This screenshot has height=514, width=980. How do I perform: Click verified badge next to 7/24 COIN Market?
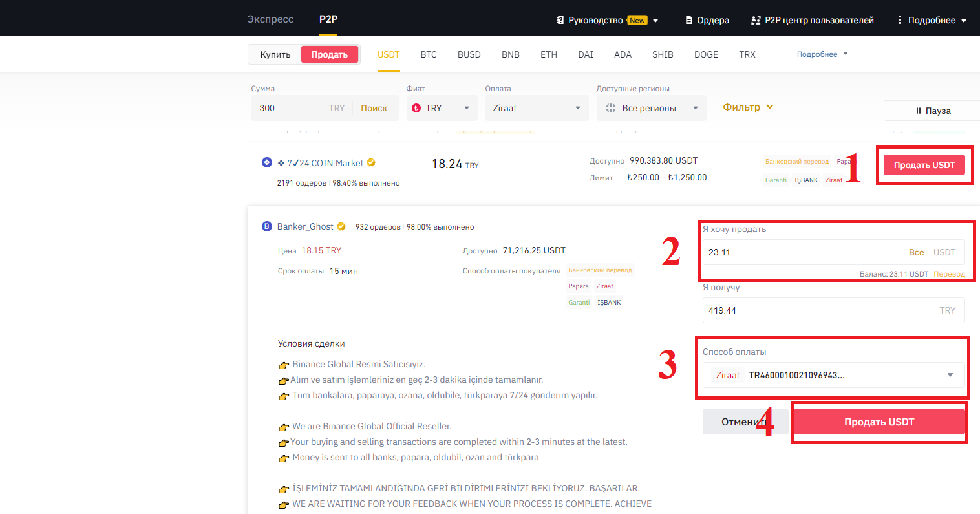coord(371,162)
